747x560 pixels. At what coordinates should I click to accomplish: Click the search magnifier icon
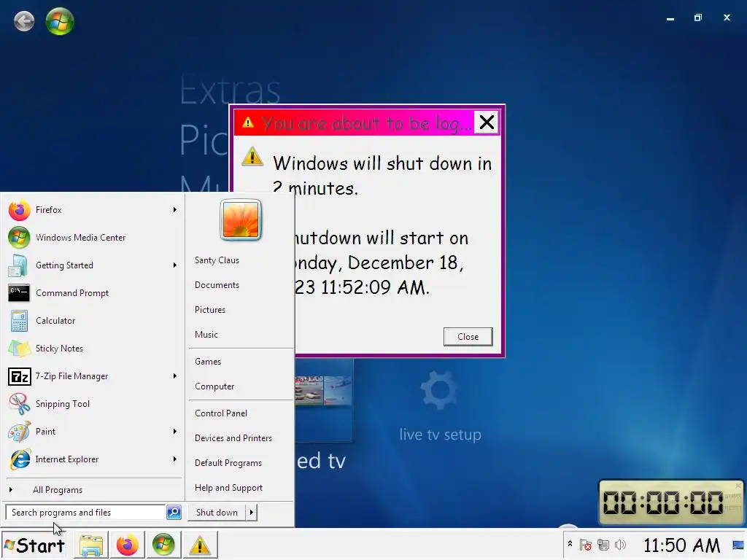[174, 513]
